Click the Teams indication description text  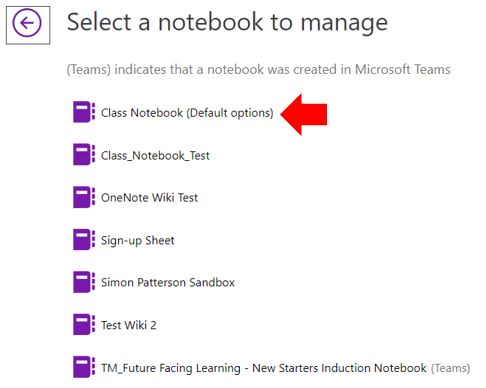(259, 69)
